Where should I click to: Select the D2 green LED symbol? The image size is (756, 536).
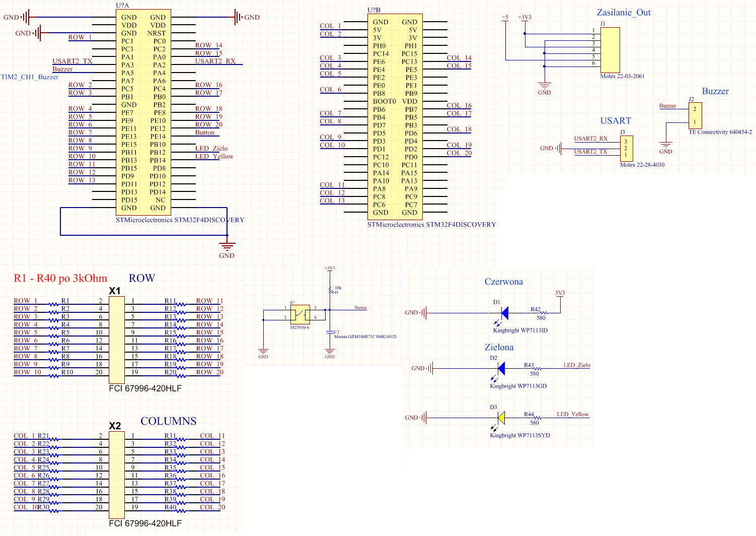[501, 368]
